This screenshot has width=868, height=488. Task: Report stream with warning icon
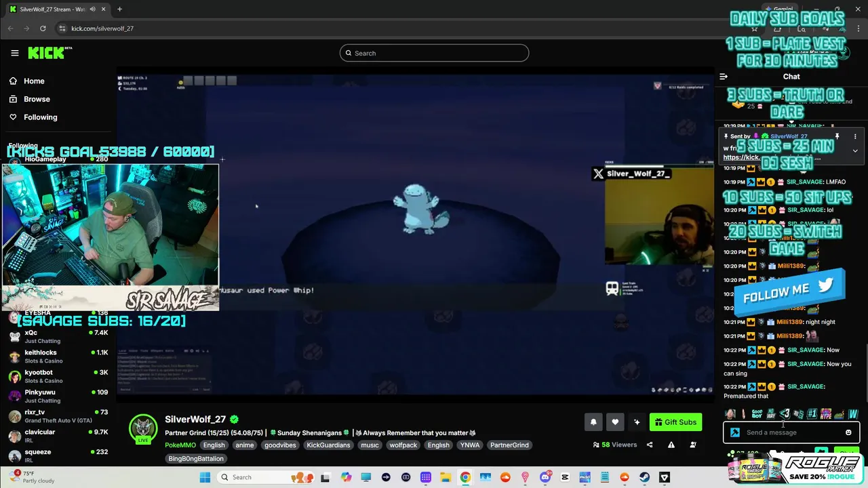point(671,445)
